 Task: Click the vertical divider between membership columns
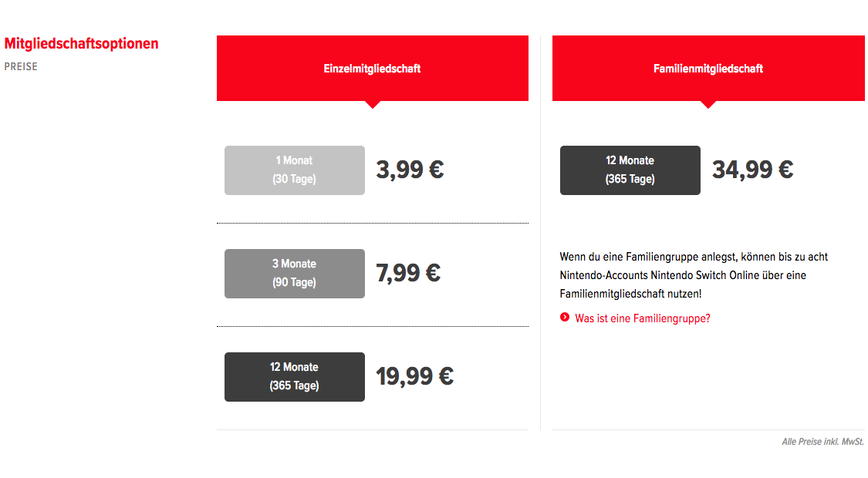click(x=540, y=232)
